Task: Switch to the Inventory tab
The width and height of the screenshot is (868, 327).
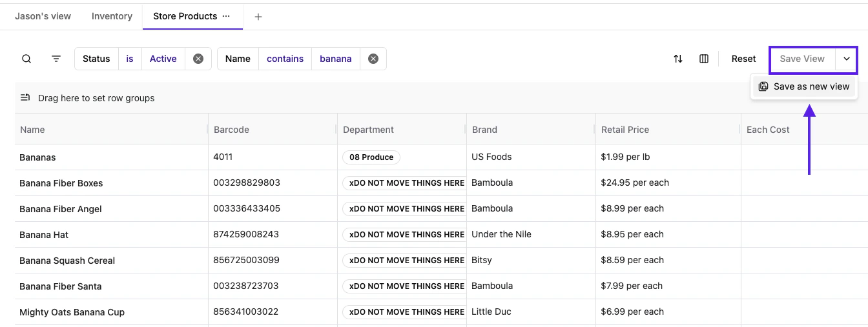Action: (x=112, y=16)
